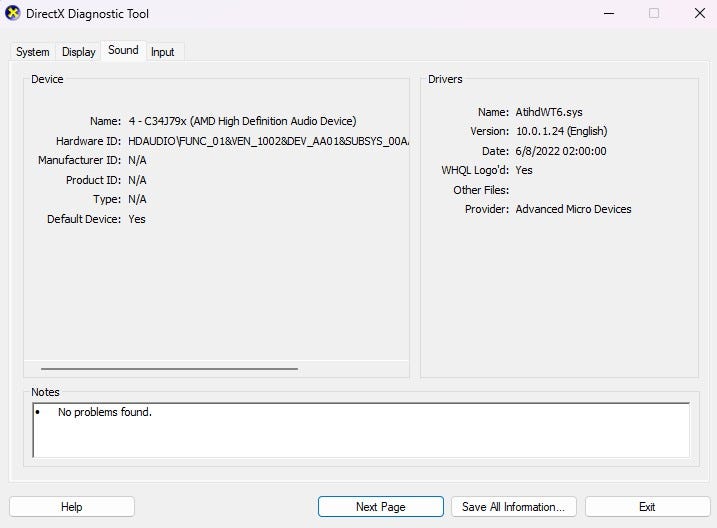Close the DirectX Diagnostic Tool window
Image resolution: width=717 pixels, height=528 pixels.
point(700,13)
